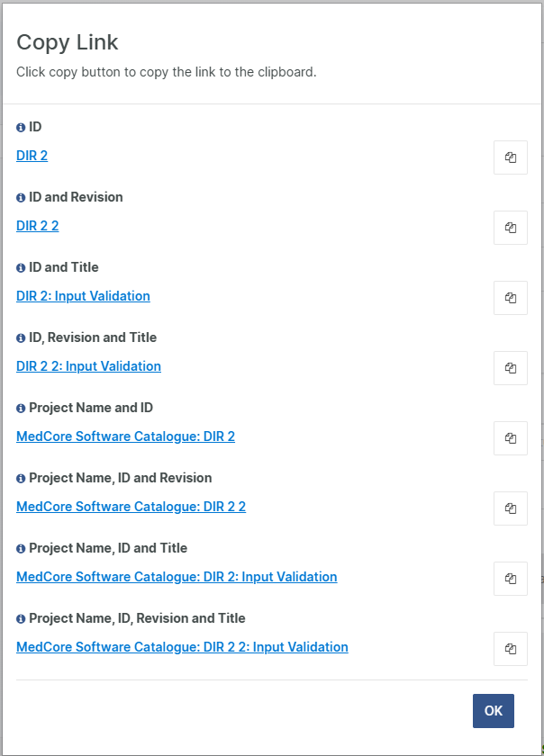544x756 pixels.
Task: Copy the Project Name and ID link
Action: click(x=511, y=438)
